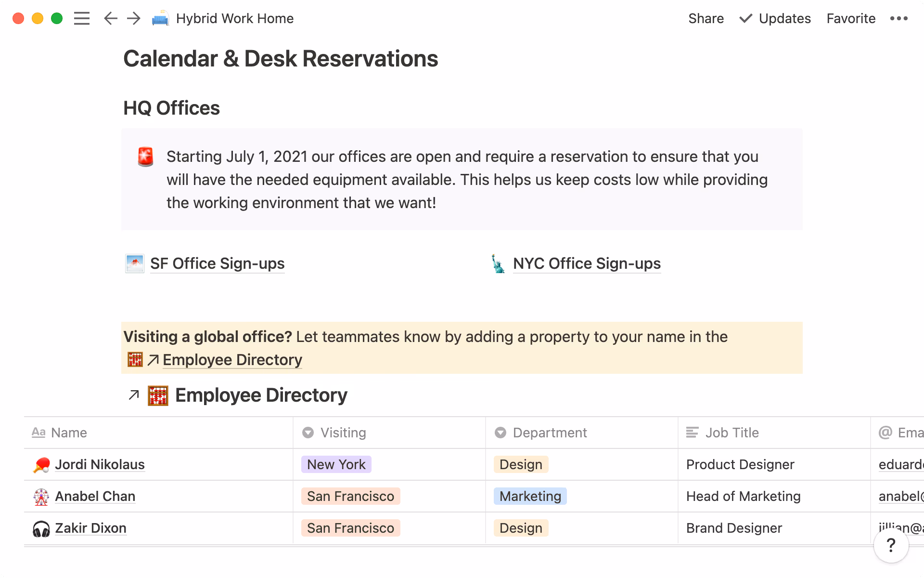The height and width of the screenshot is (578, 924).
Task: Click the red siren icon in the callout
Action: [x=145, y=156]
